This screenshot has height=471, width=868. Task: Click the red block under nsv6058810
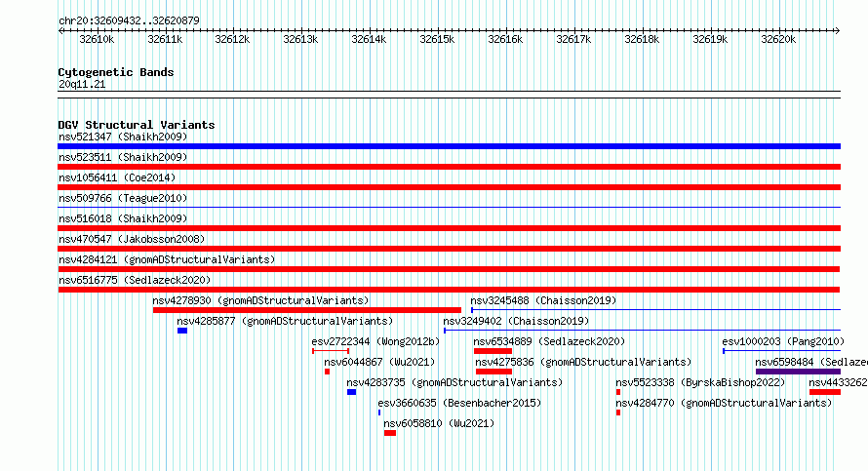(390, 433)
